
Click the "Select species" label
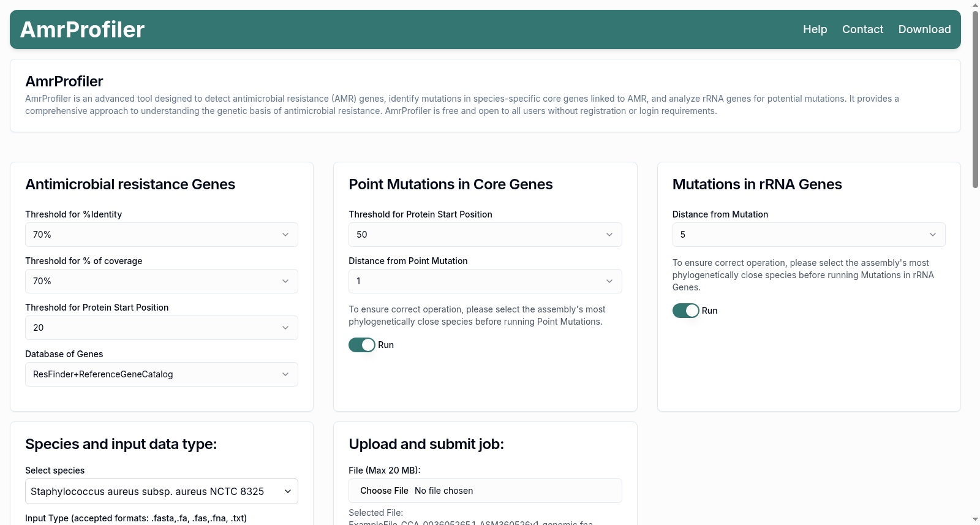[x=55, y=470]
